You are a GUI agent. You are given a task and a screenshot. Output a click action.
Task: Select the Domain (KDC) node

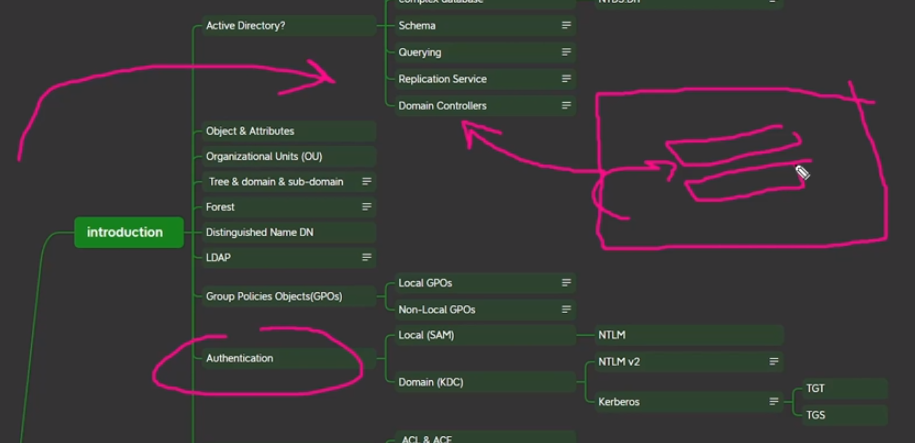click(485, 382)
